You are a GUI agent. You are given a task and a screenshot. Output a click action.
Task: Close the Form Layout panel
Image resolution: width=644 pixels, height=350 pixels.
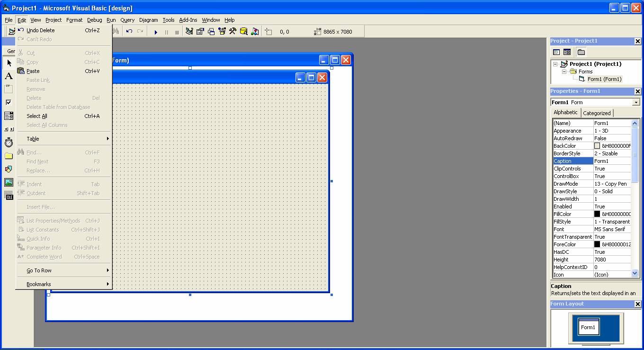tap(637, 304)
